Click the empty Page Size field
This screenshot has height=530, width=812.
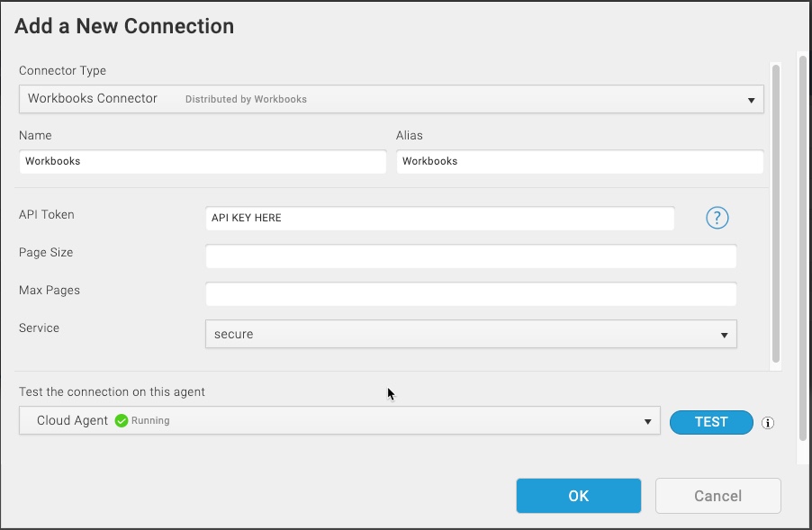tap(471, 256)
